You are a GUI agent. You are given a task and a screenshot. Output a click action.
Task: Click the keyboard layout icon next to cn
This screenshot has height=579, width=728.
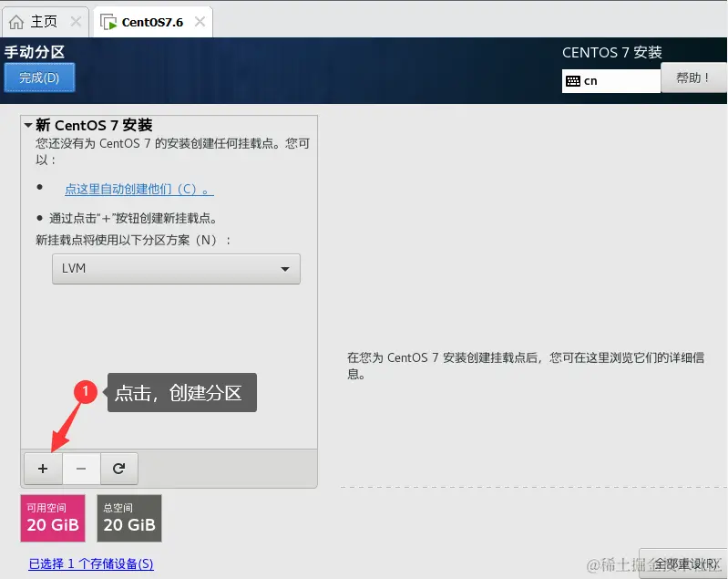point(573,81)
